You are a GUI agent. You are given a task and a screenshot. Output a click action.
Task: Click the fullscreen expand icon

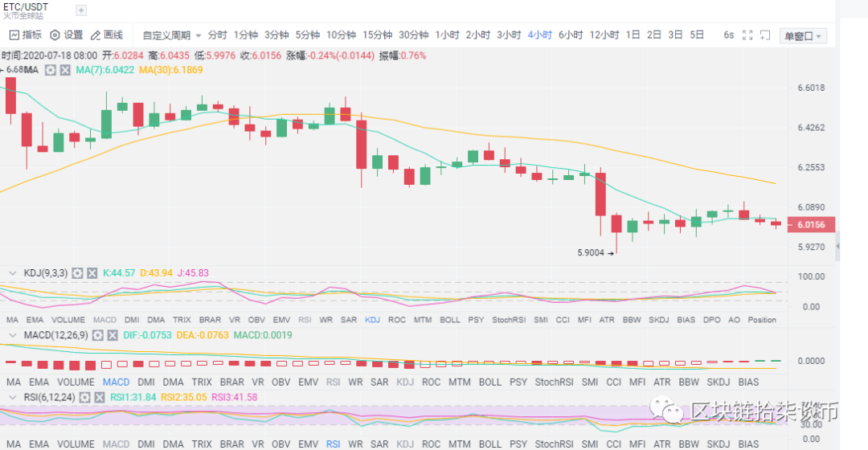tap(747, 35)
